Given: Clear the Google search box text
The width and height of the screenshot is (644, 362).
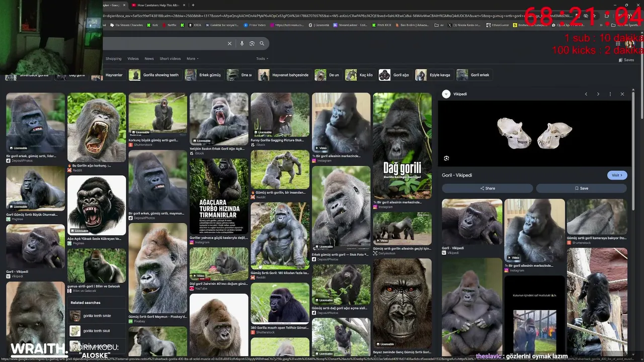Looking at the screenshot, I should (229, 44).
